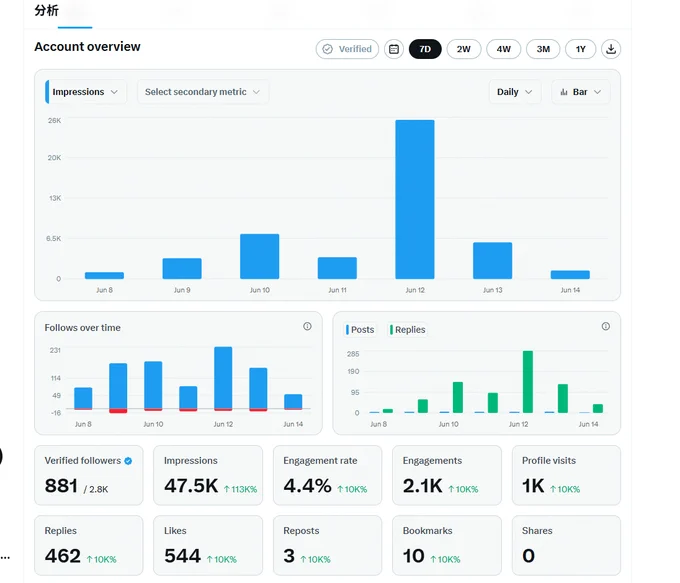Open the calendar date picker icon
The image size is (680, 583).
click(x=393, y=49)
